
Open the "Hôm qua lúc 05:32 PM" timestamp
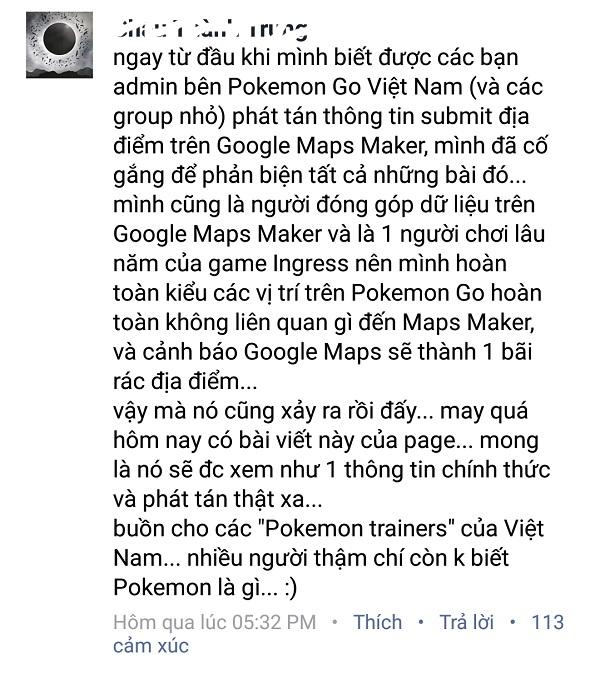click(x=215, y=622)
